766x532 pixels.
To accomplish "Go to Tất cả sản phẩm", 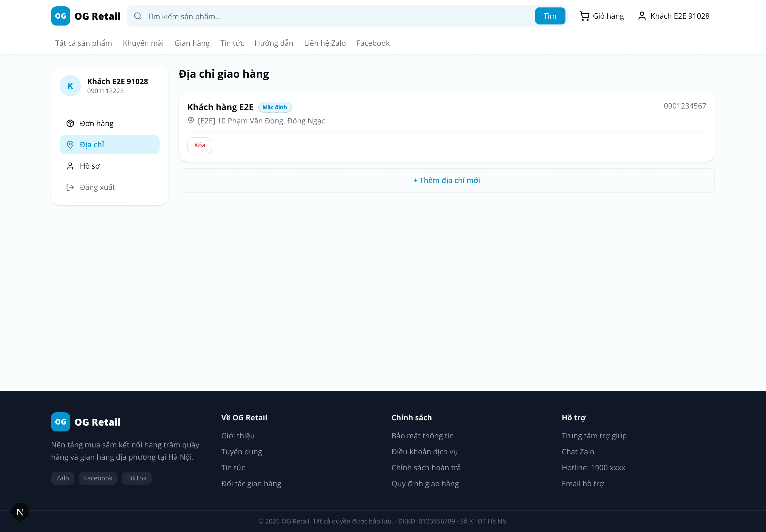I will click(x=84, y=43).
